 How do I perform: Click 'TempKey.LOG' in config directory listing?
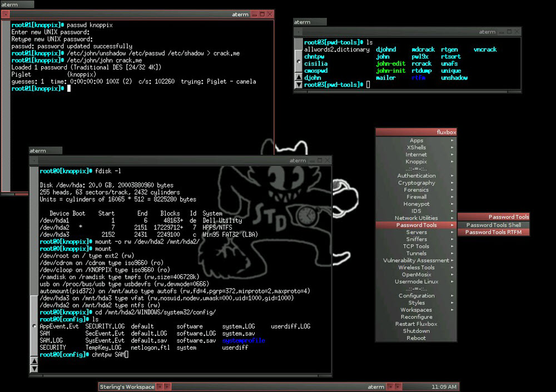pos(103,348)
